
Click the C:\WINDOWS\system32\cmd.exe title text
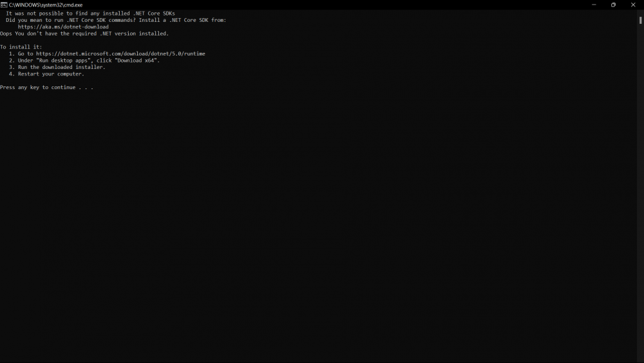click(x=46, y=5)
